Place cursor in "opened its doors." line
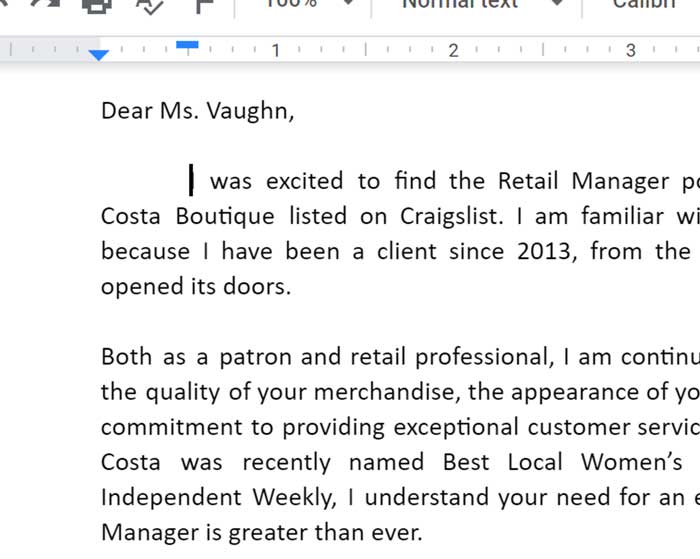 (x=195, y=286)
